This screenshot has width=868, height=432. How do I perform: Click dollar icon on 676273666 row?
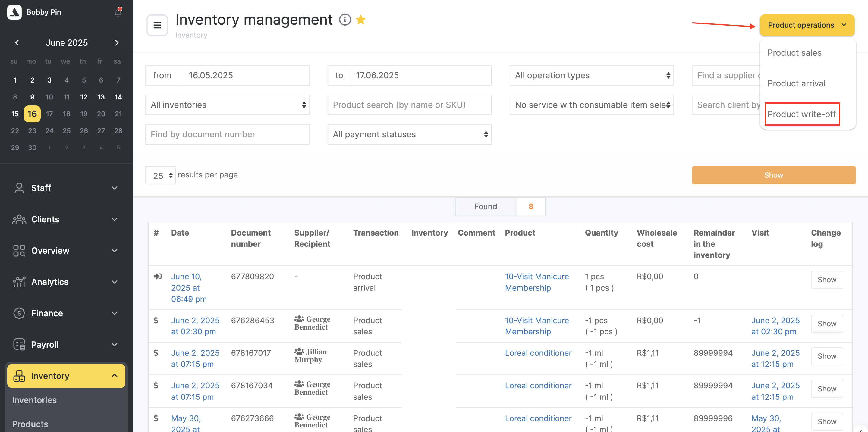click(156, 418)
